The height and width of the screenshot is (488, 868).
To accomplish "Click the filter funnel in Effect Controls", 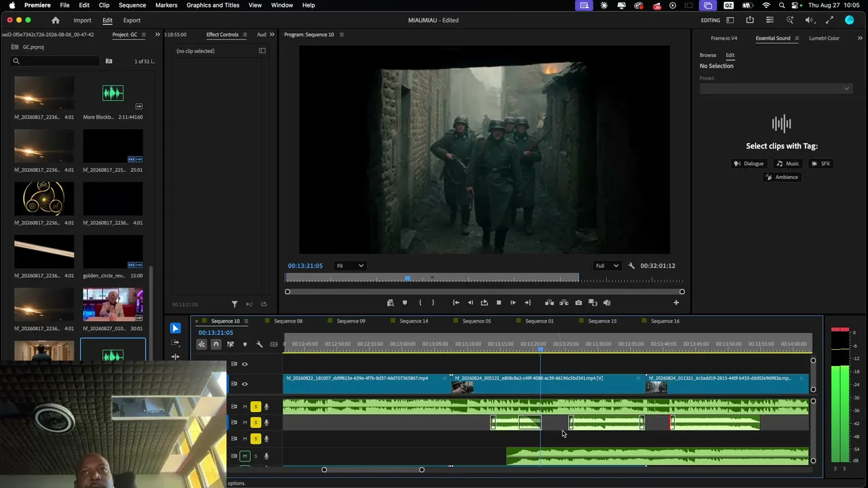I will (235, 304).
